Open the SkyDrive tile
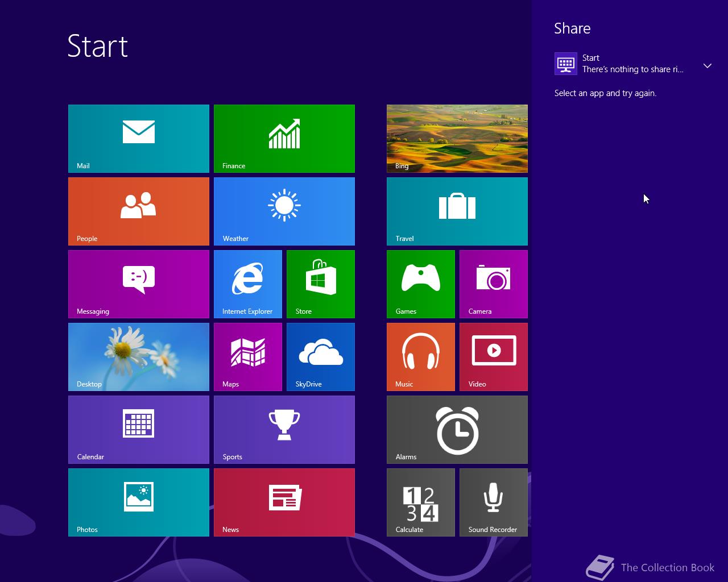The height and width of the screenshot is (582, 728). (x=321, y=357)
